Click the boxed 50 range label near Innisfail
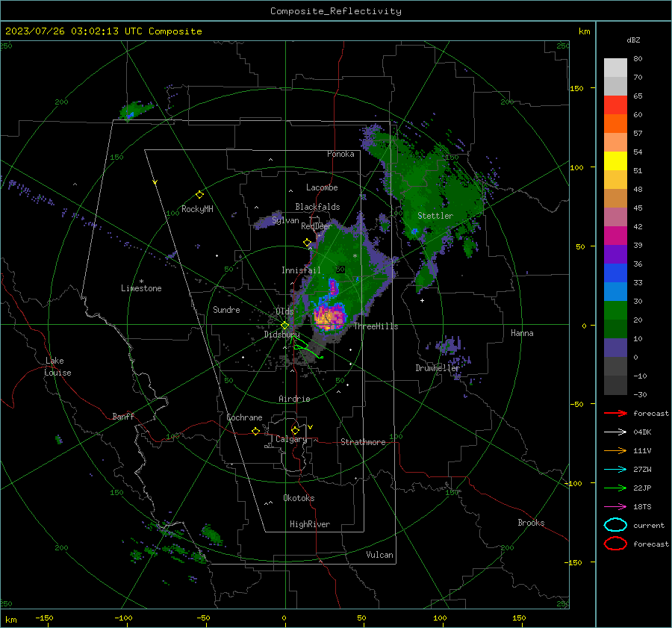 [x=340, y=270]
